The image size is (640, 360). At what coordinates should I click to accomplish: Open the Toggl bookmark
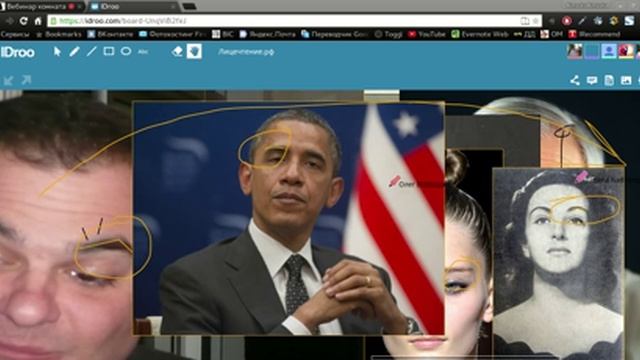389,34
